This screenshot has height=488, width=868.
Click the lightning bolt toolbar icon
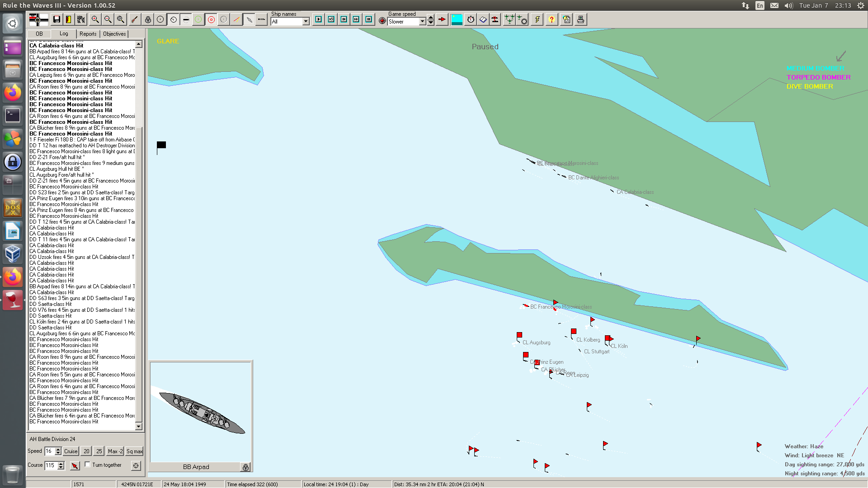[537, 19]
